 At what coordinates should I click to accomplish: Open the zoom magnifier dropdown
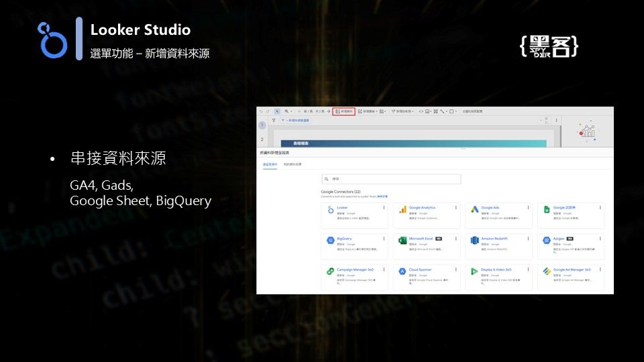288,111
